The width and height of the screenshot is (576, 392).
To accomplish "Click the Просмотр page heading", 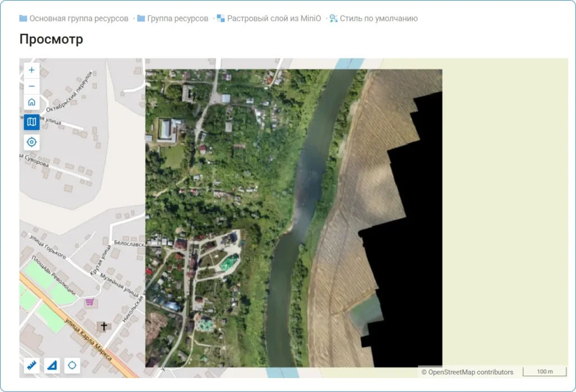I will click(x=51, y=39).
